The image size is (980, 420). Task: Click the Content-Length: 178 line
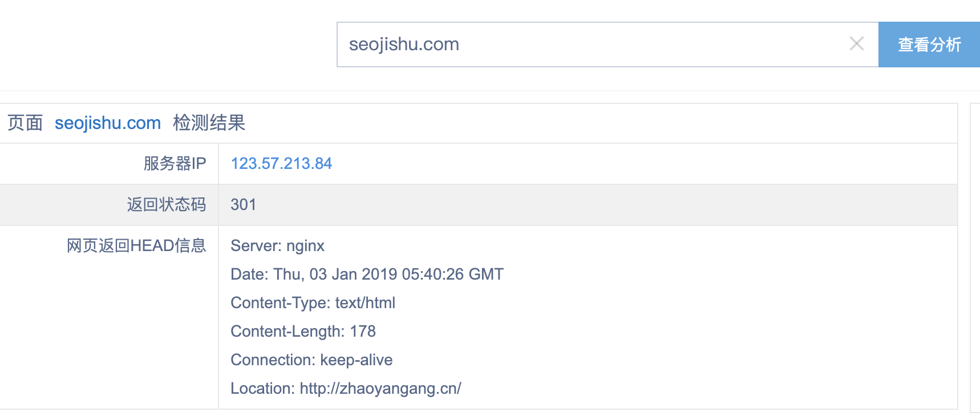[303, 332]
